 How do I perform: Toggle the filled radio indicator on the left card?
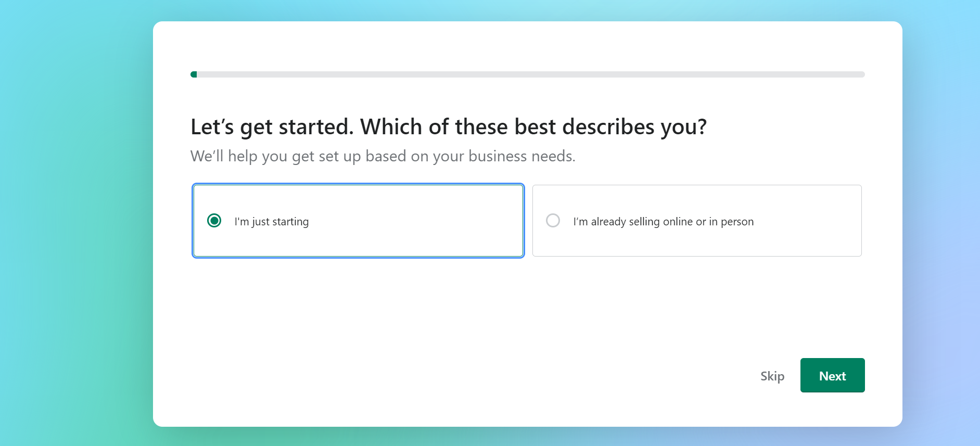[213, 221]
